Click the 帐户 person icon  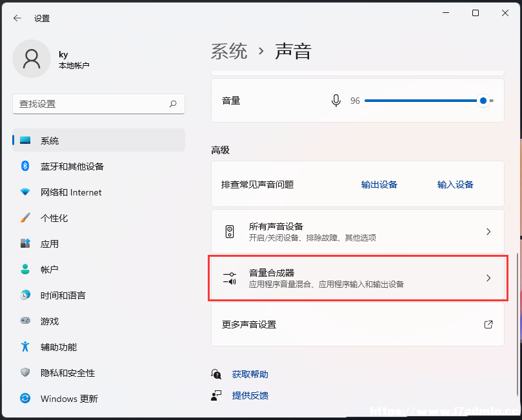click(25, 269)
